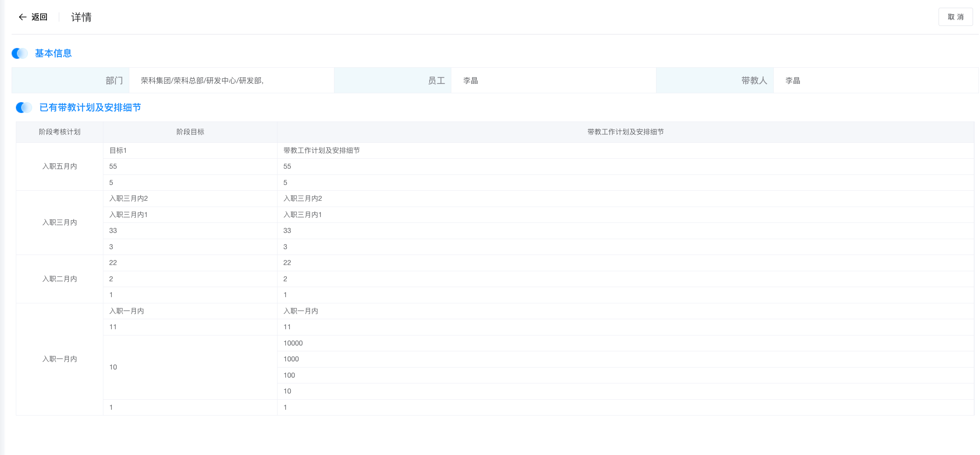Click the 已有带教计划及安排细节 section heading
This screenshot has width=980, height=455.
point(90,108)
